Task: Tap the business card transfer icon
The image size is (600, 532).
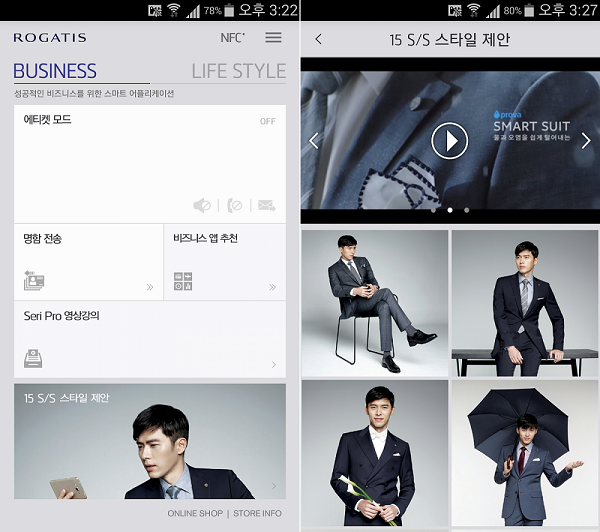Action: tap(34, 281)
